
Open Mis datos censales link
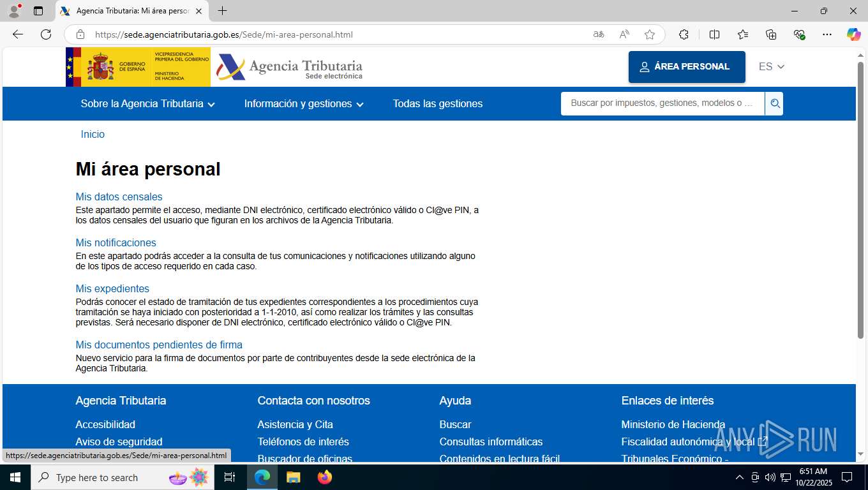119,197
